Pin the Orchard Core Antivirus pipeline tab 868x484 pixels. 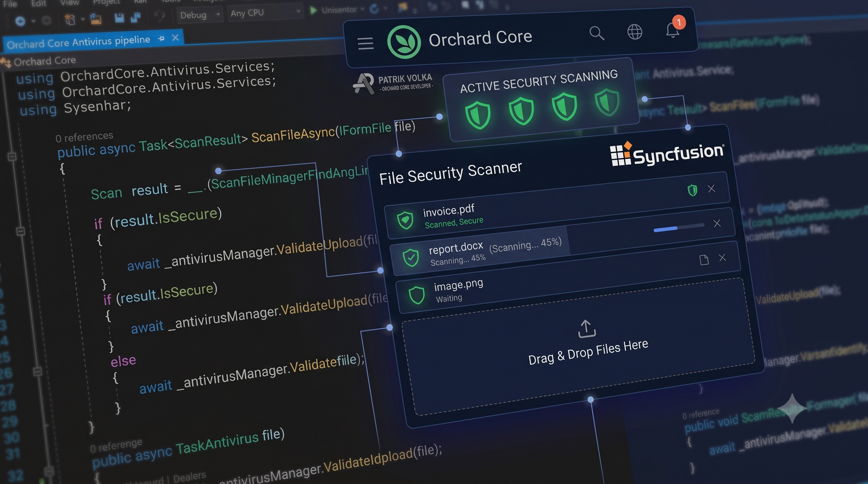(x=161, y=39)
